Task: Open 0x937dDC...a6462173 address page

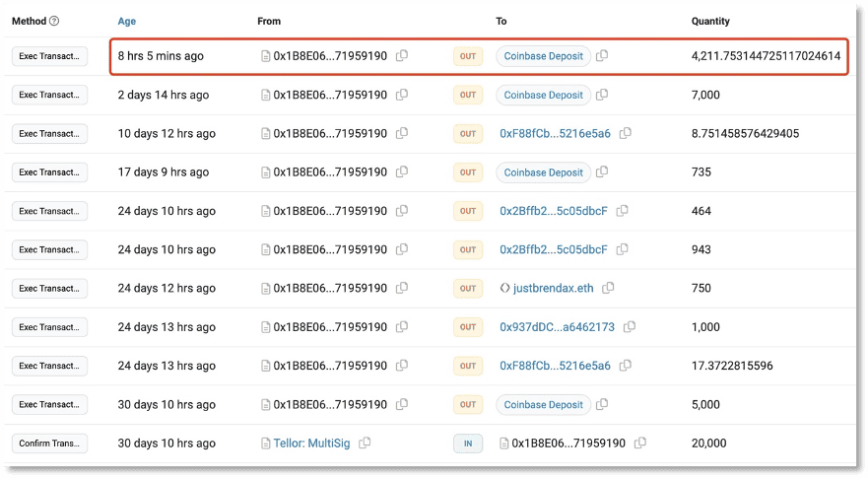Action: (x=557, y=327)
